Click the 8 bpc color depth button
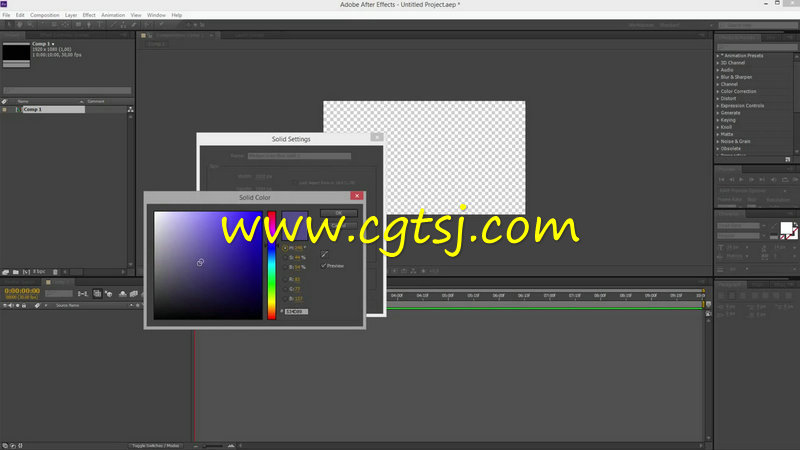This screenshot has width=800, height=450. click(39, 272)
